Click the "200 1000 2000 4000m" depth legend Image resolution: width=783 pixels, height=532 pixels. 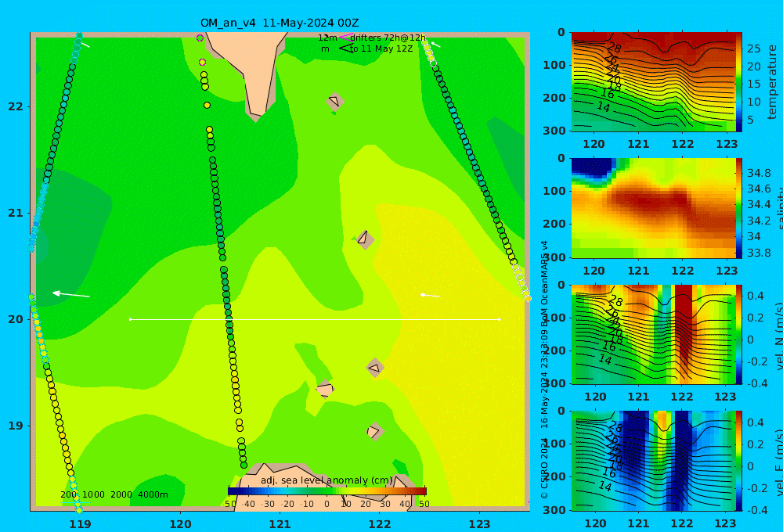coord(114,494)
